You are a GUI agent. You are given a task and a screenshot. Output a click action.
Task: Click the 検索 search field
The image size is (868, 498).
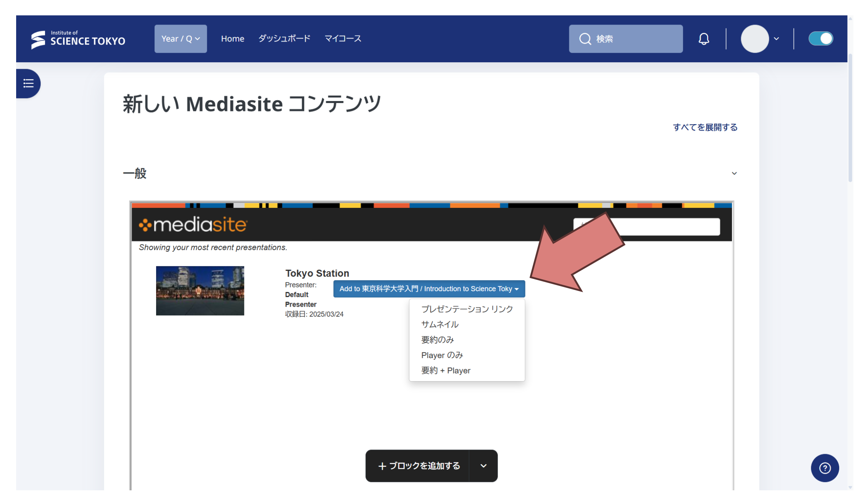[x=626, y=39]
